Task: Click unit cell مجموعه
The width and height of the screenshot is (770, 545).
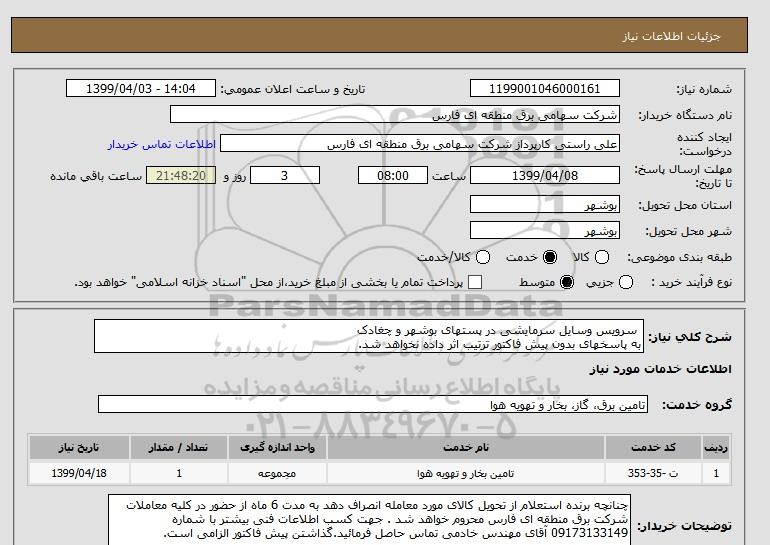Action: click(277, 473)
